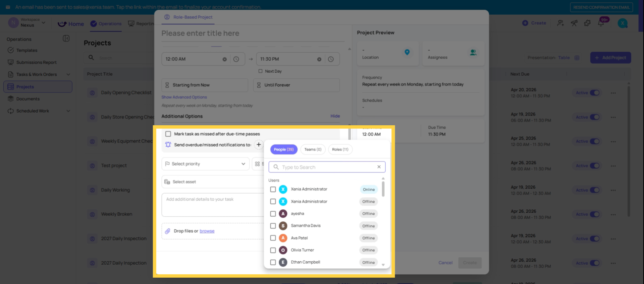Expand Tasks & Work Orders in sidebar
The height and width of the screenshot is (284, 644).
pyautogui.click(x=68, y=74)
